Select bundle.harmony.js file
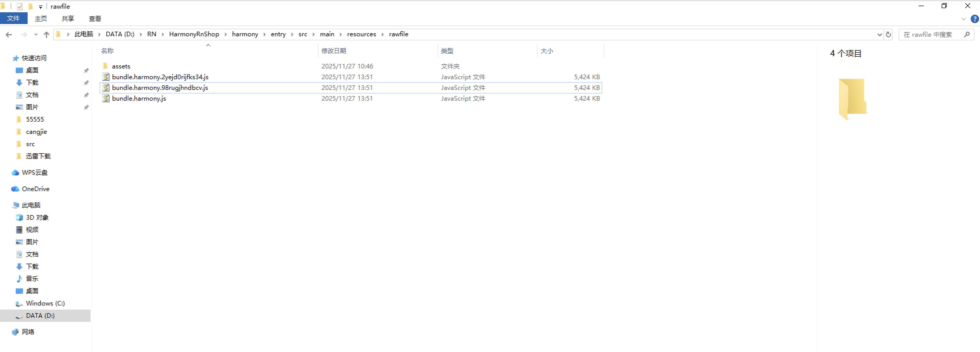 point(139,98)
